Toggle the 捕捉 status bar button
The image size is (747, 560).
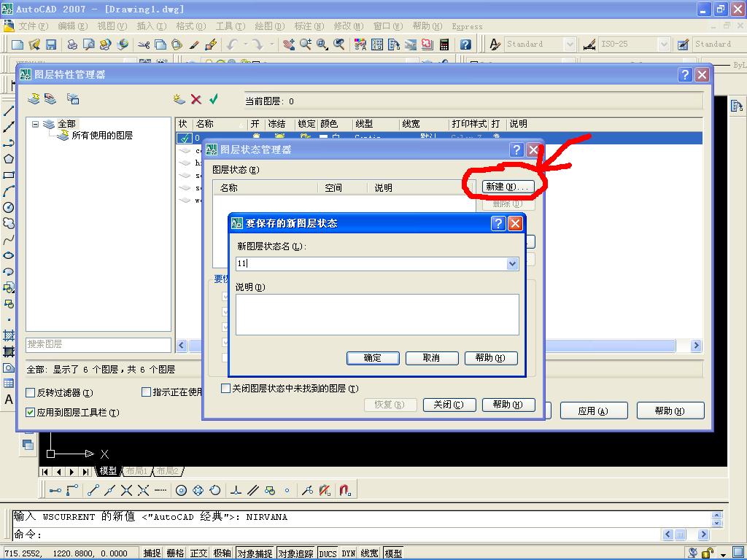[x=152, y=553]
